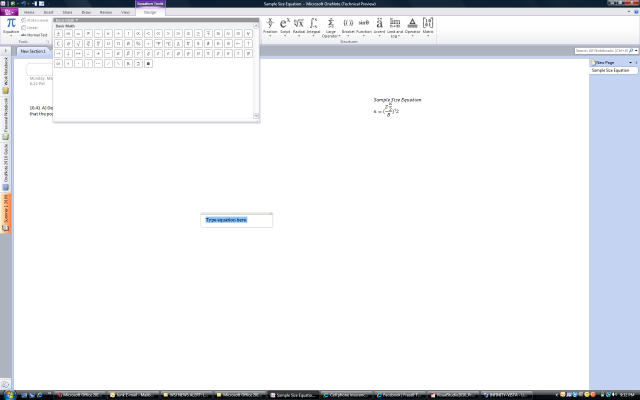
Task: Open the Fraction structures dropdown
Action: [x=270, y=27]
